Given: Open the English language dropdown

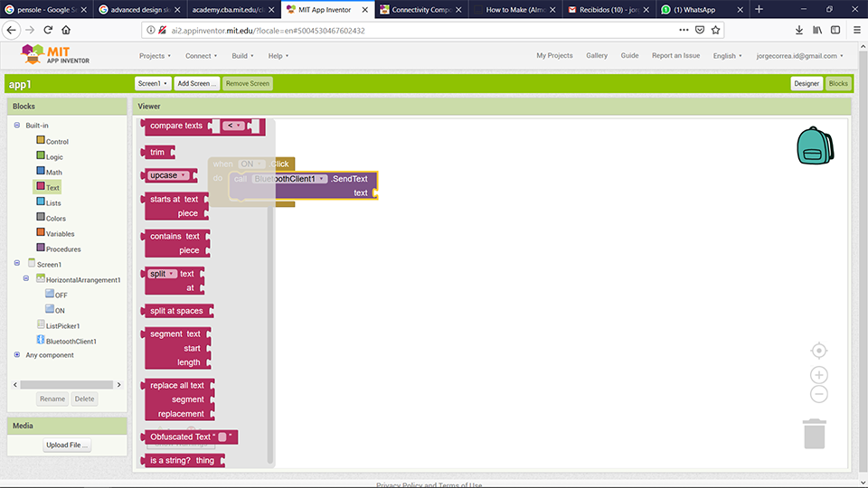Looking at the screenshot, I should [x=727, y=56].
